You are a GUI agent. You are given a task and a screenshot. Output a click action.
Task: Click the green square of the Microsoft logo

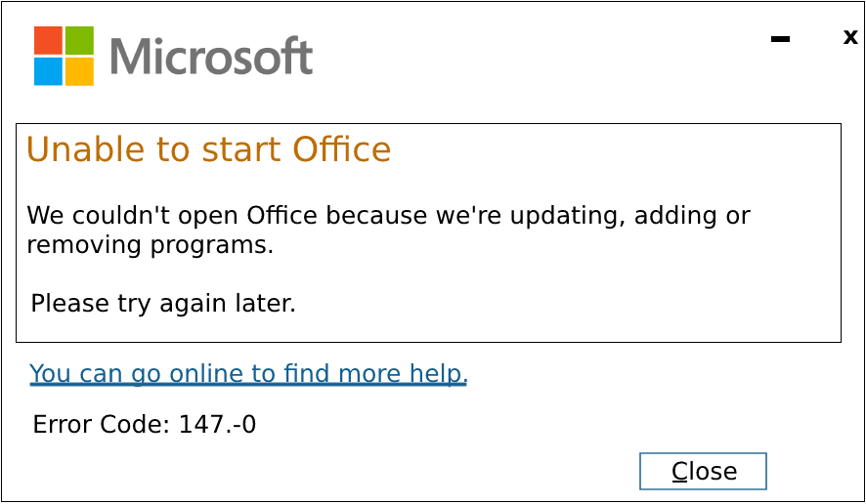pos(79,40)
